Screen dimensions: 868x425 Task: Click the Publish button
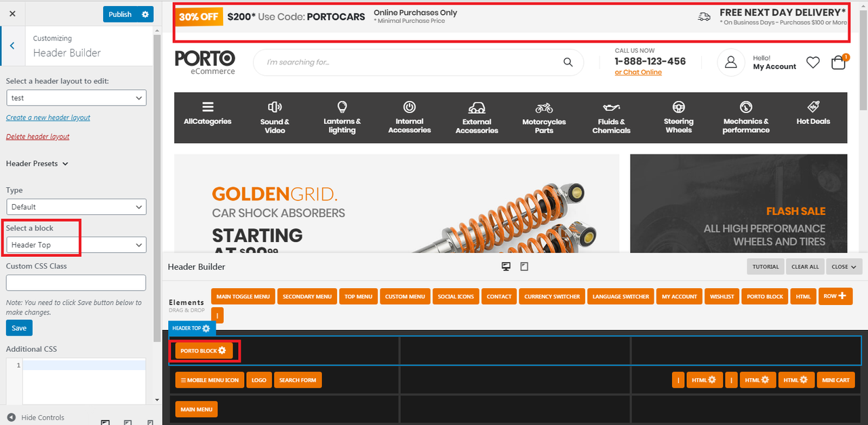tap(120, 14)
